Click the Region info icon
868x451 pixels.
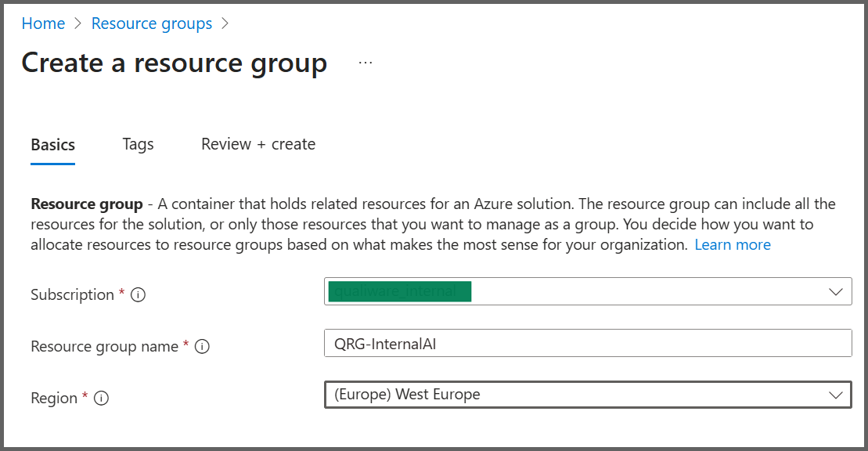tap(101, 398)
